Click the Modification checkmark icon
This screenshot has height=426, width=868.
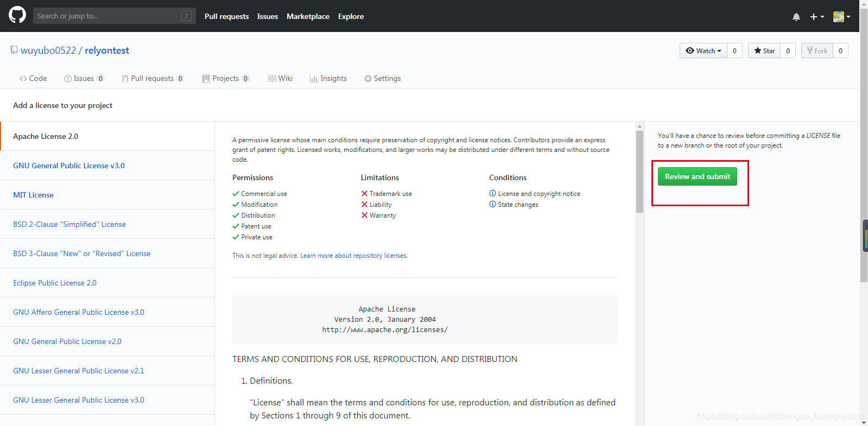236,204
